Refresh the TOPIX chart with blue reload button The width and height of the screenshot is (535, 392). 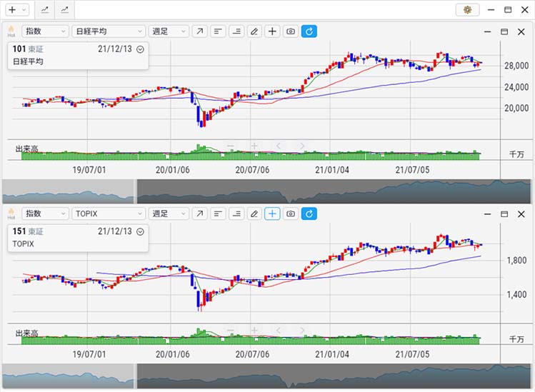tap(309, 213)
